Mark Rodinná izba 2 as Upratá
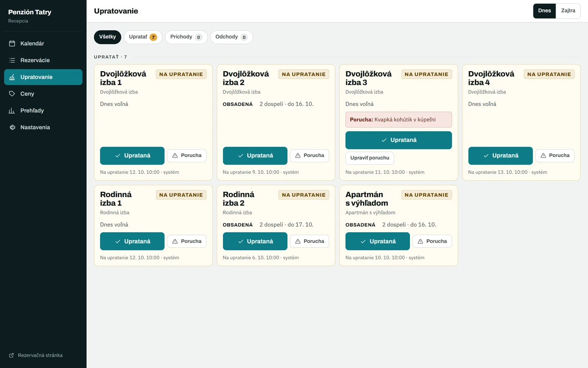588x368 pixels. point(255,241)
